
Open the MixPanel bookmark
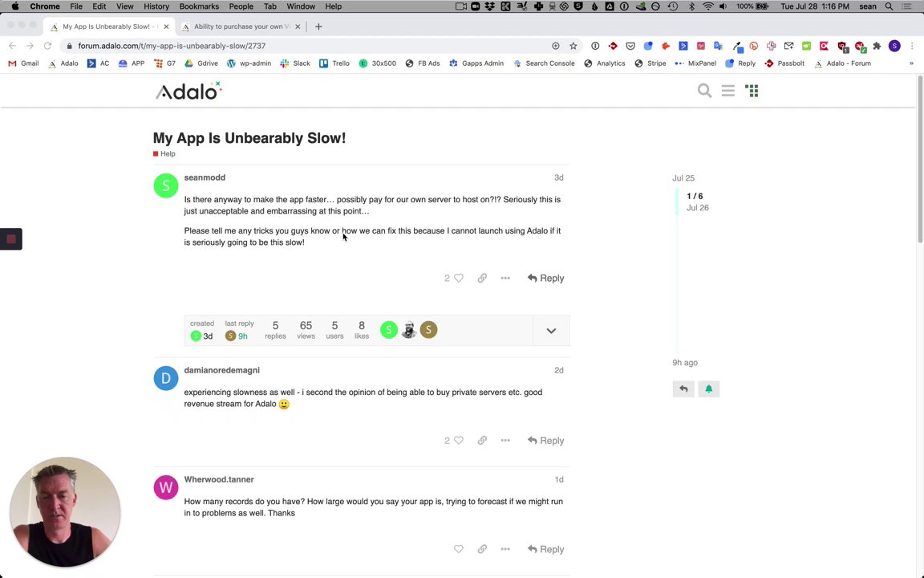click(x=695, y=63)
